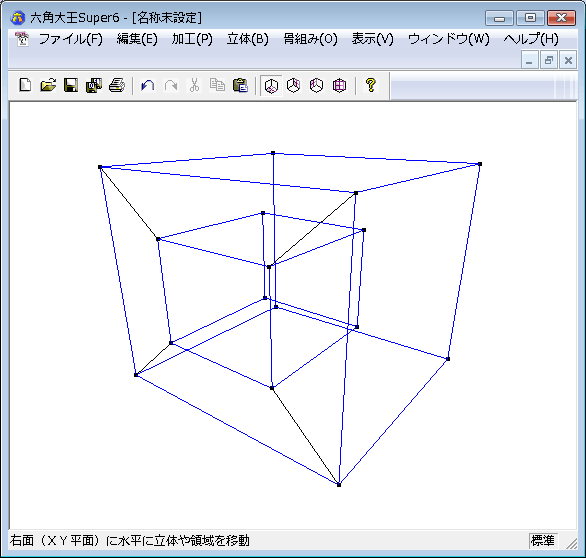Viewport: 586px width, 558px height.
Task: Open the 表示(V) menu
Action: 373,39
